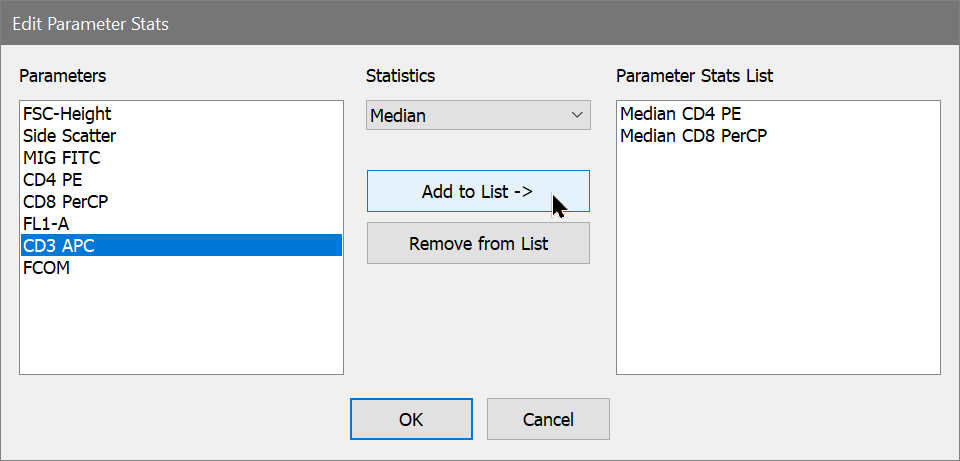Click empty area below FCOM in Parameters list
Screen dimensions: 960x461
tap(180, 325)
